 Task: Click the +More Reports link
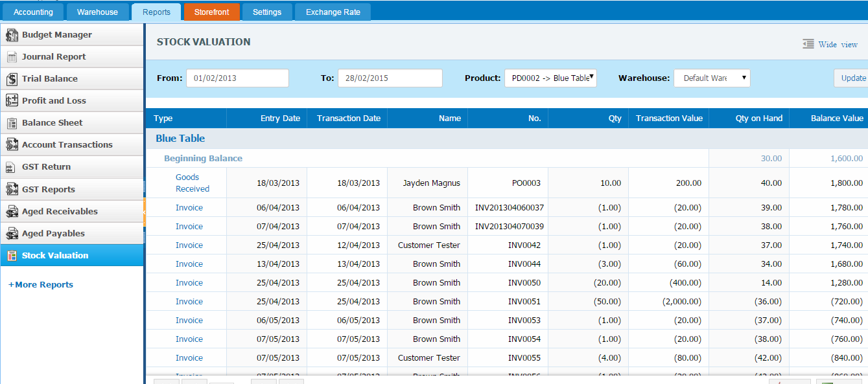pos(41,285)
